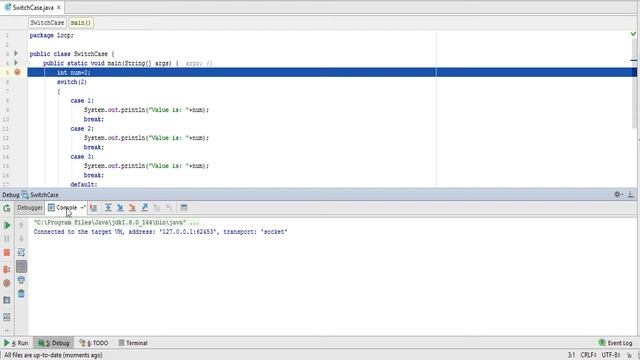The image size is (640, 360).
Task: Click the red Force Step Into icon
Action: click(x=132, y=208)
